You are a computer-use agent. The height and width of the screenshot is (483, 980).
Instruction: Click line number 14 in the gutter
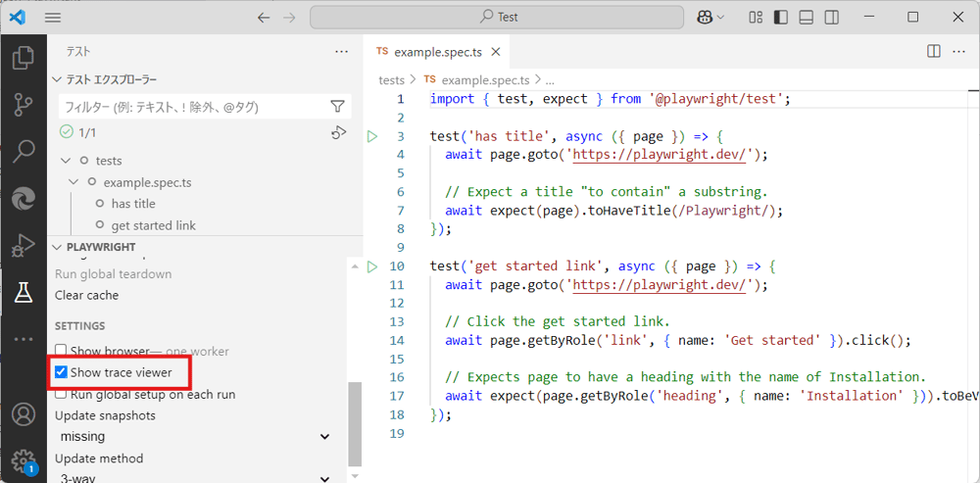pos(396,341)
